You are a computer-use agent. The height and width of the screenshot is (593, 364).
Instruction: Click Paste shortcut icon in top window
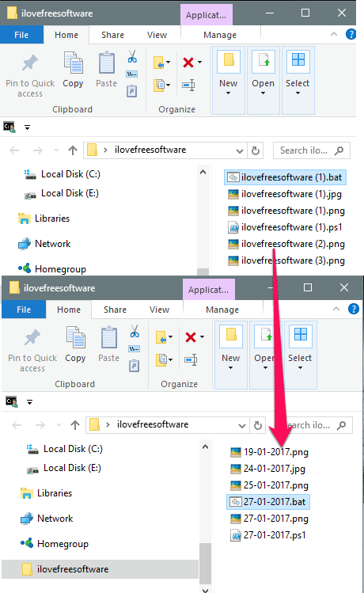click(x=132, y=91)
